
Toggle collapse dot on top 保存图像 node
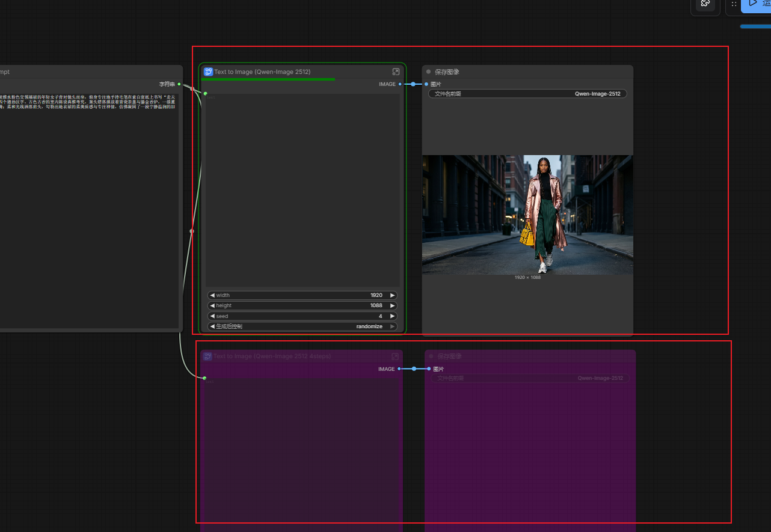pyautogui.click(x=429, y=72)
